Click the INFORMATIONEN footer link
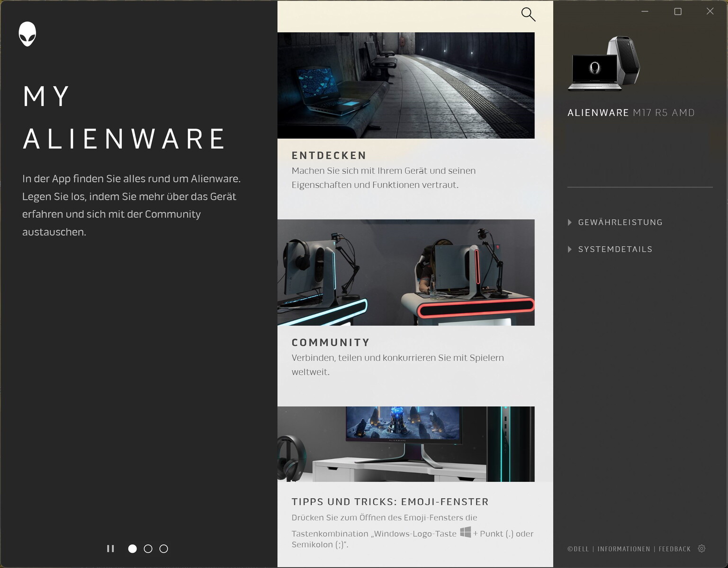 click(x=624, y=549)
